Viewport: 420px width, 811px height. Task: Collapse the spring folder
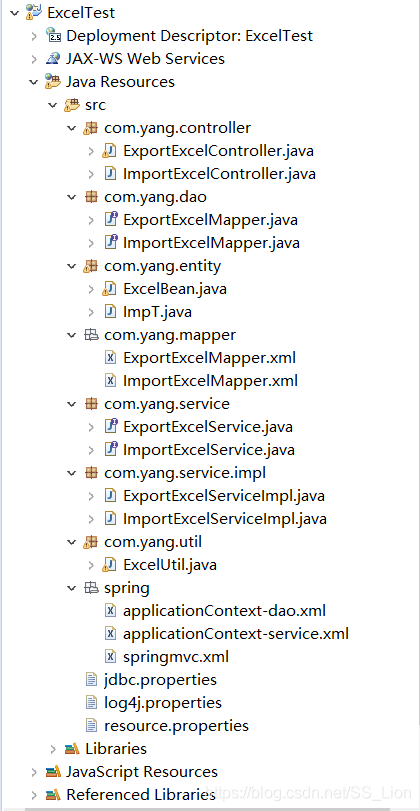72,588
